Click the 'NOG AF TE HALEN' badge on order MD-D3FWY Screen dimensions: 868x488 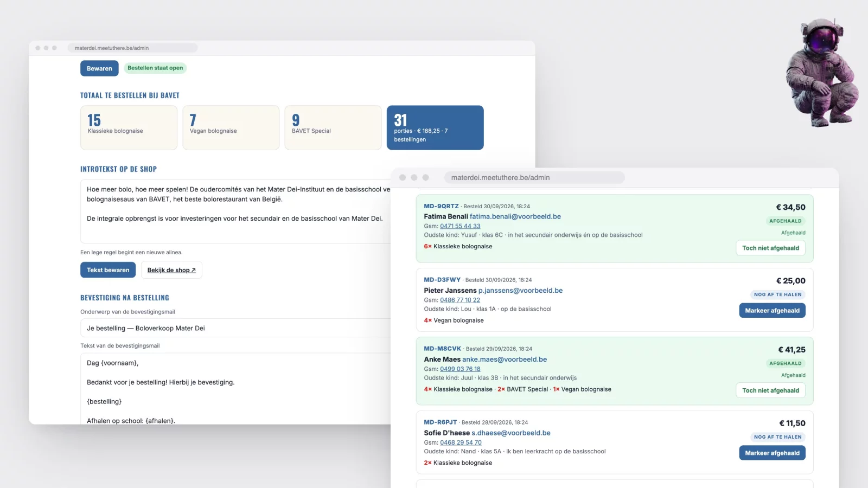[x=777, y=294]
